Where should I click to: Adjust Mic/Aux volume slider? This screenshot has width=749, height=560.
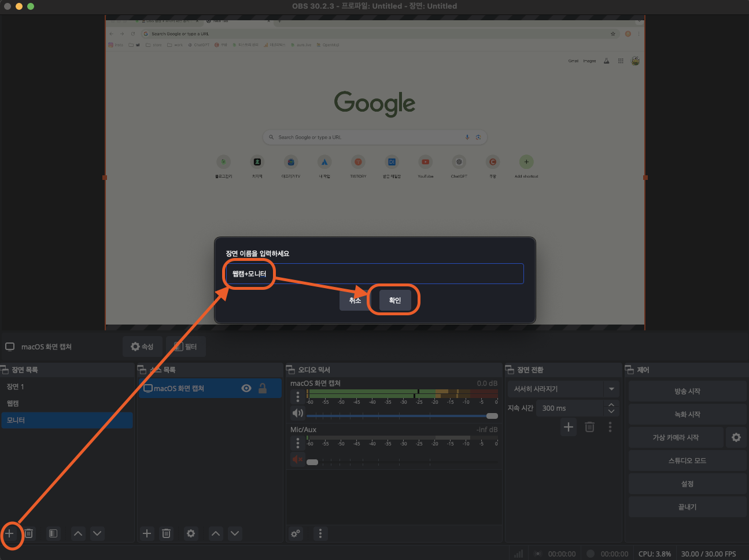point(402,462)
